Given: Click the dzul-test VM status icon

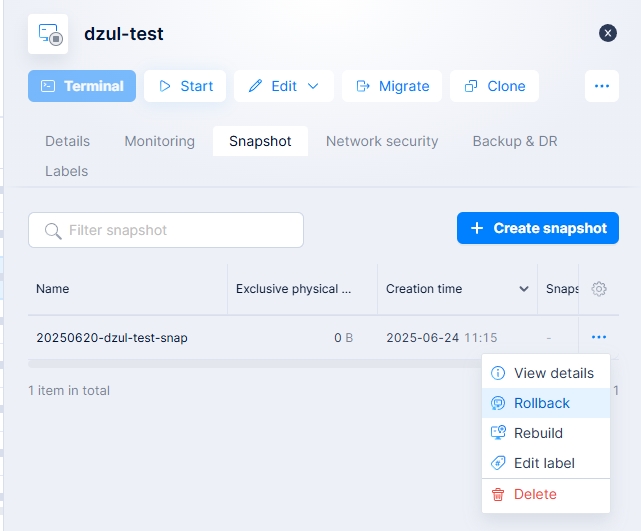Looking at the screenshot, I should point(48,34).
